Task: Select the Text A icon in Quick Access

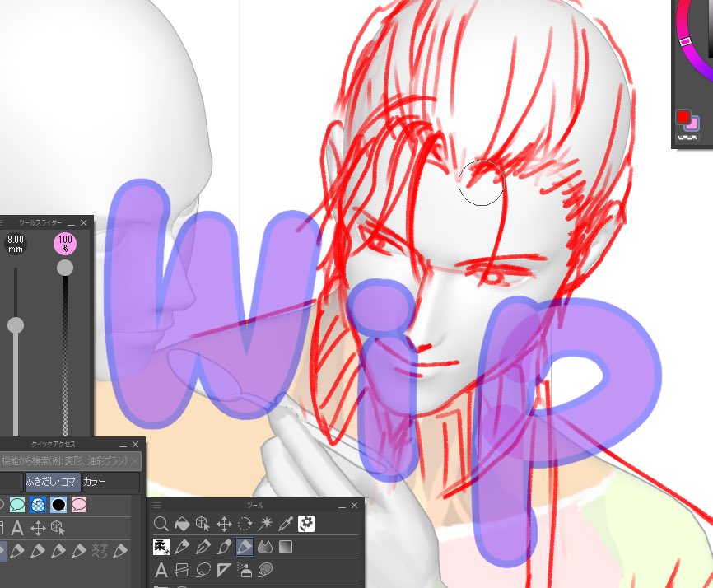Action: point(17,529)
